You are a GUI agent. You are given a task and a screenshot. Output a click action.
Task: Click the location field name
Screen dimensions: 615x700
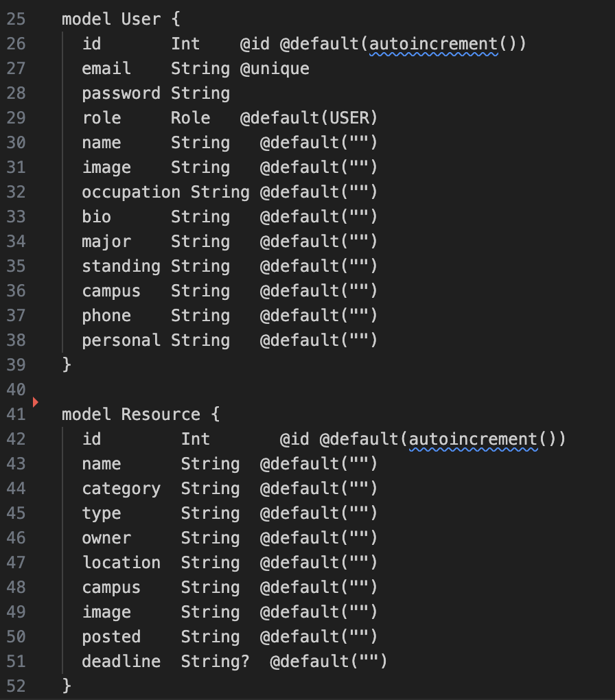[121, 563]
